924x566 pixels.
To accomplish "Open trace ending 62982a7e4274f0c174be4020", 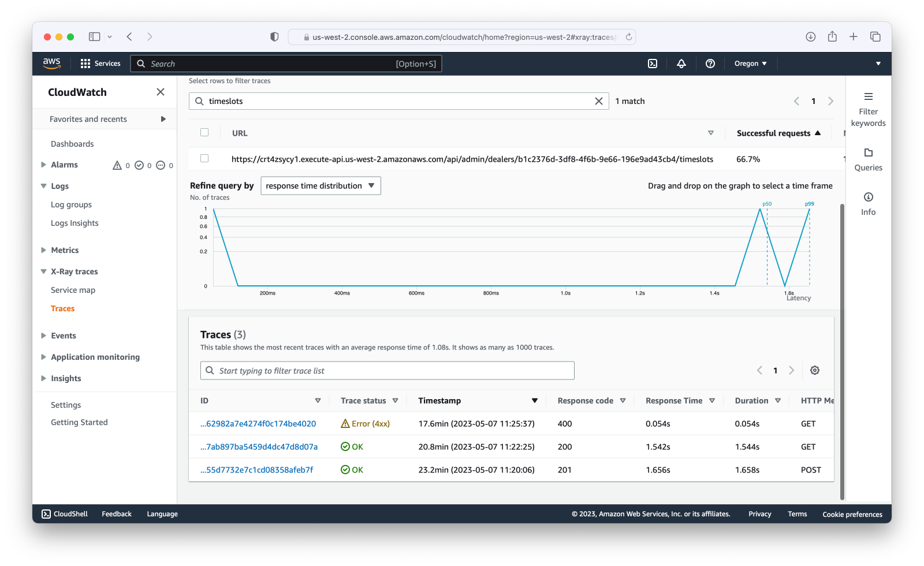I will (x=258, y=423).
